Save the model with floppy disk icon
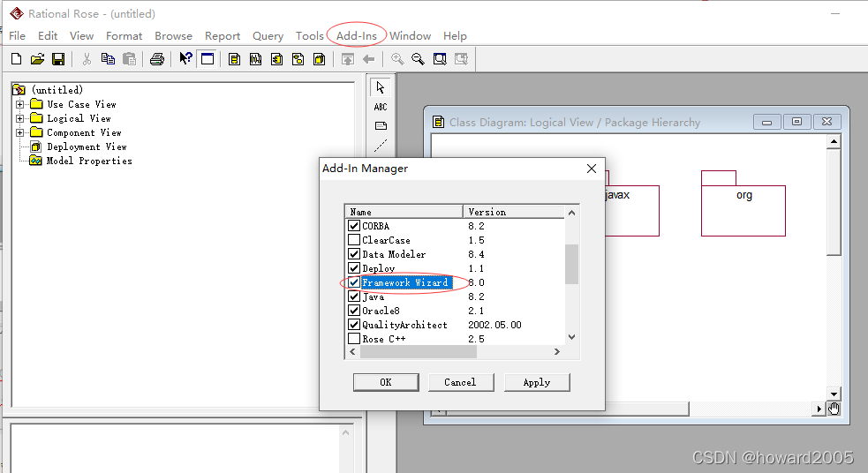Image resolution: width=868 pixels, height=473 pixels. point(58,58)
